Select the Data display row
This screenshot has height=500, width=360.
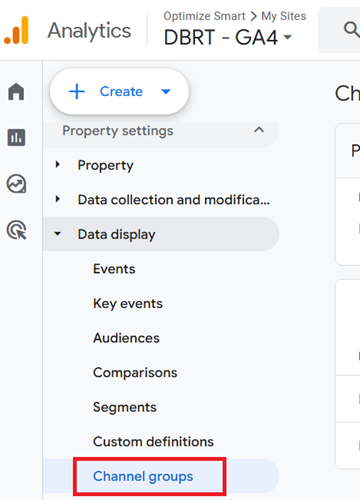tap(161, 234)
